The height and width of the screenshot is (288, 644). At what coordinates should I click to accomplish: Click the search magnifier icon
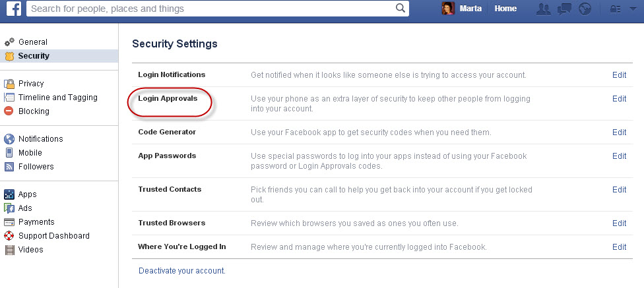[x=400, y=8]
